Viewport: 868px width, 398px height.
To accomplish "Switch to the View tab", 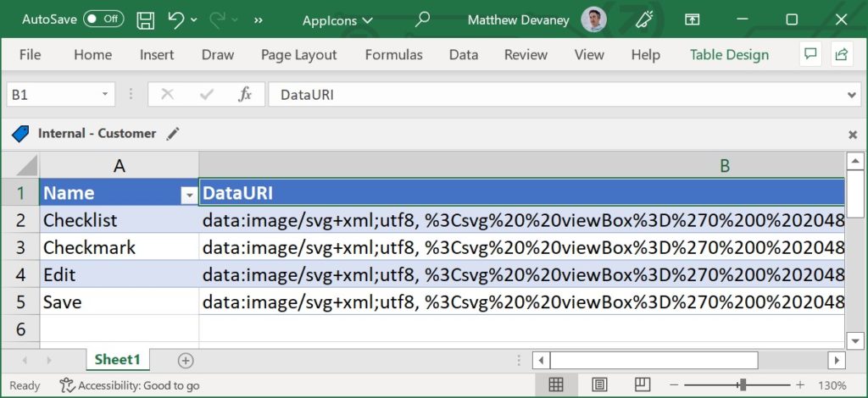I will pyautogui.click(x=589, y=55).
